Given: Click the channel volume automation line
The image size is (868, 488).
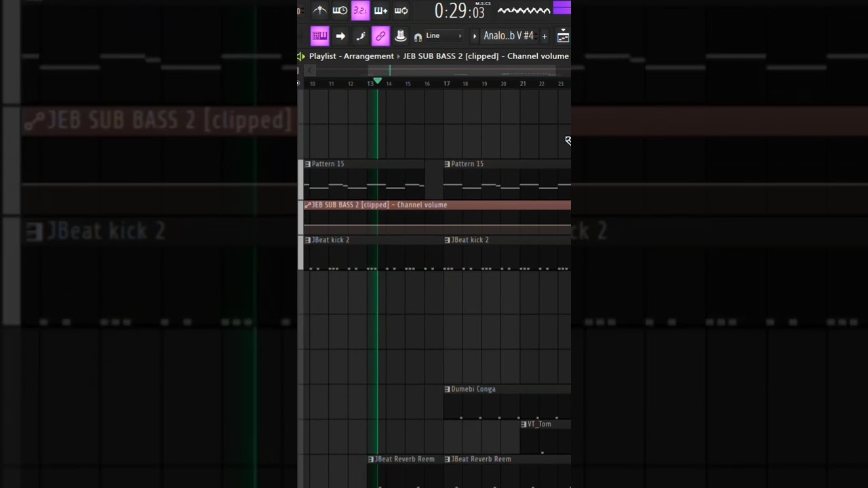Looking at the screenshot, I should pos(437,225).
